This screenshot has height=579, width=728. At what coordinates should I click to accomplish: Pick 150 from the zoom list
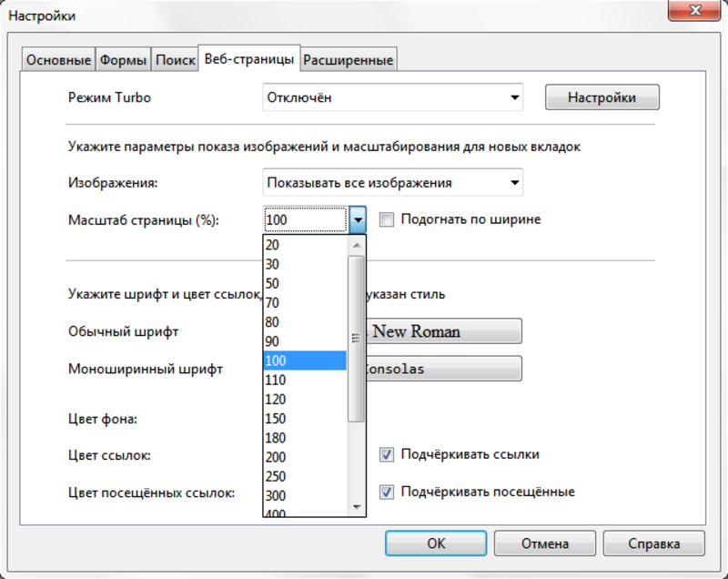pos(305,419)
